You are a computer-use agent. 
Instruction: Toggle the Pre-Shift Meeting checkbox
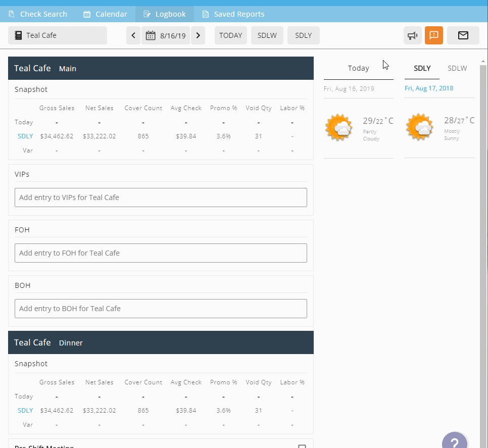302,446
